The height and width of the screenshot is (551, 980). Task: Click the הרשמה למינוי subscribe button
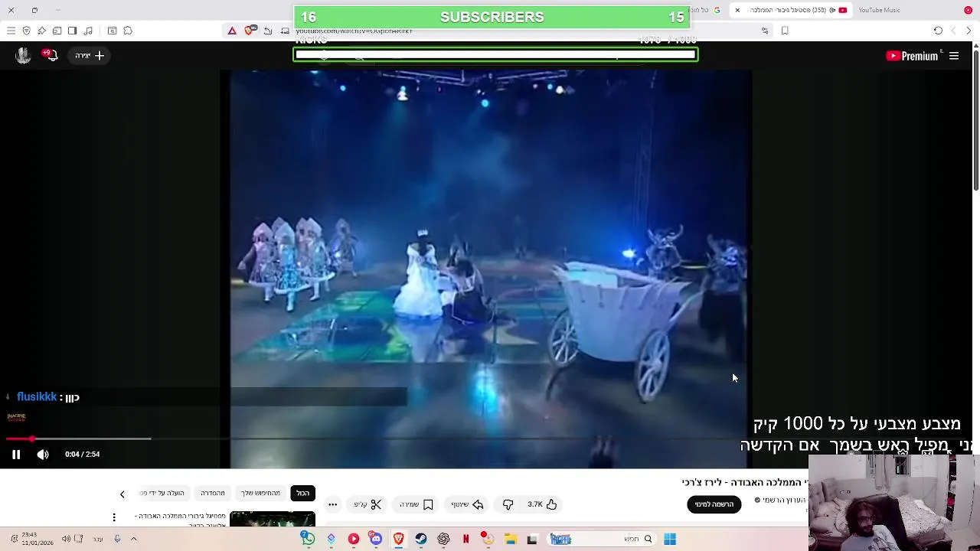tap(714, 504)
